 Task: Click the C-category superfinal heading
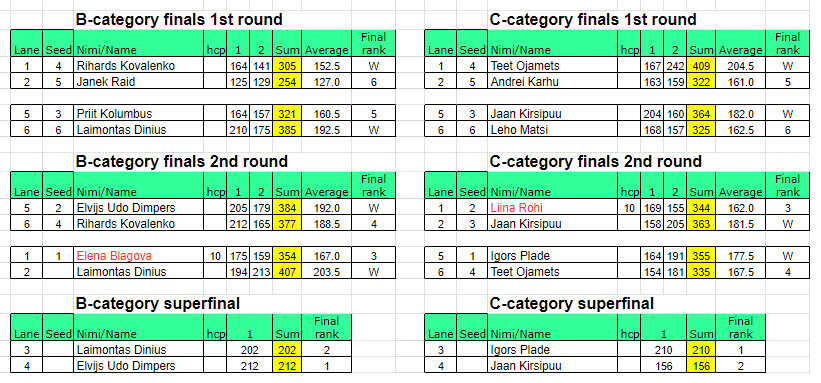[572, 303]
